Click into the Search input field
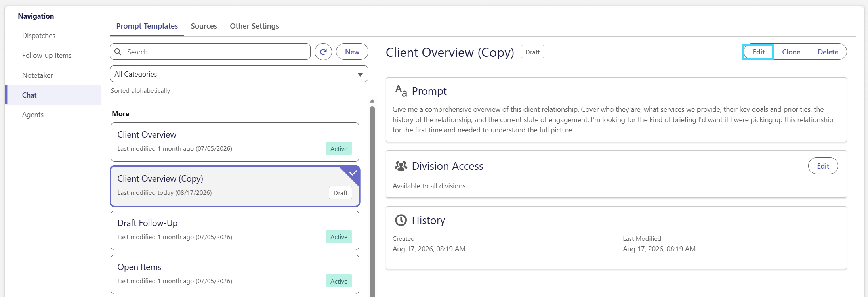868x297 pixels. tap(210, 52)
